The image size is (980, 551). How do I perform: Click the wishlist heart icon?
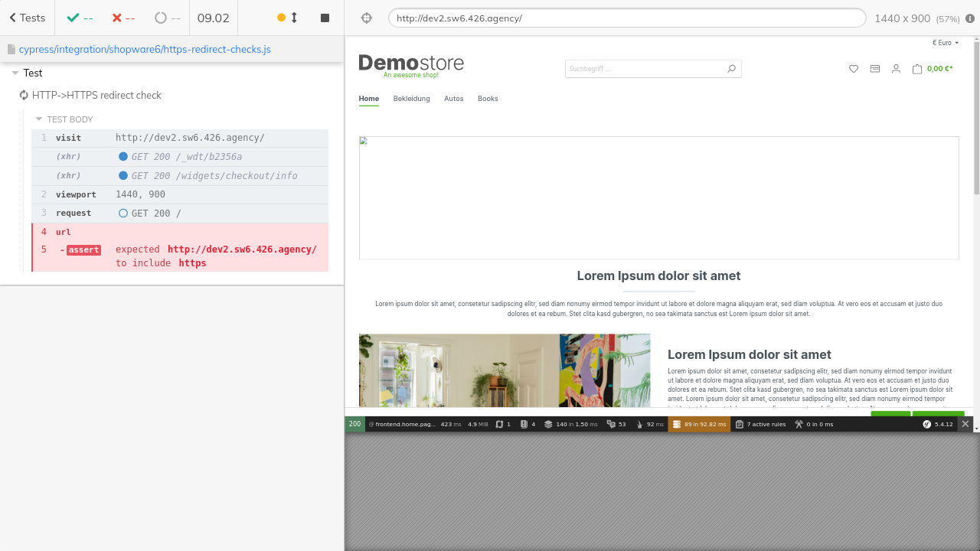(854, 69)
